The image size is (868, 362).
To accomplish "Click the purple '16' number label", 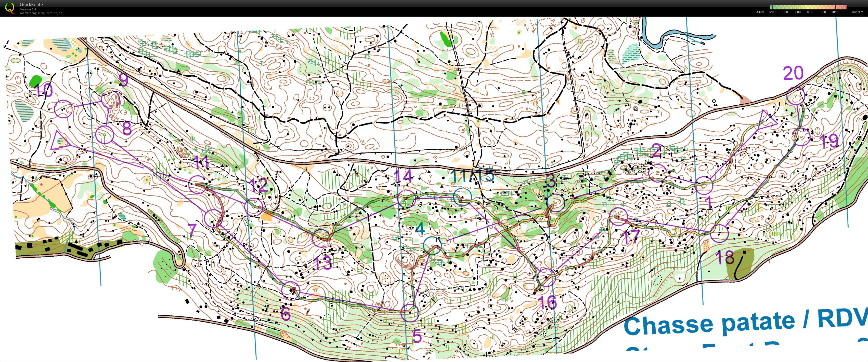I will [548, 302].
